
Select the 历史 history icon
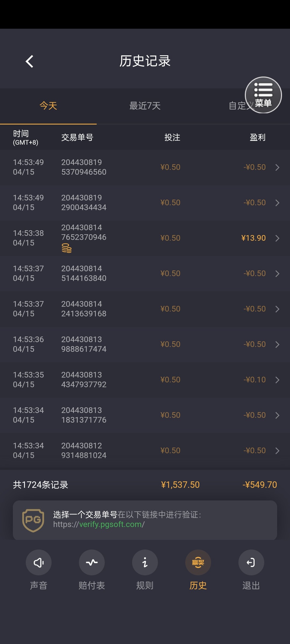click(198, 562)
